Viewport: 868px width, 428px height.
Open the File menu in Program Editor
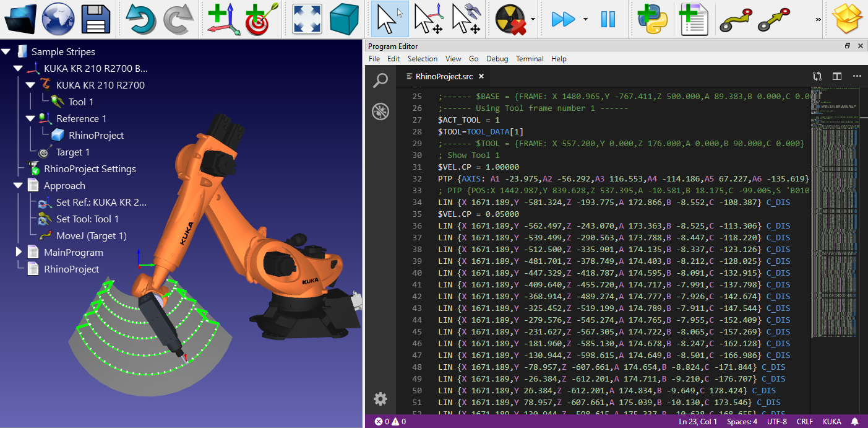pyautogui.click(x=374, y=59)
